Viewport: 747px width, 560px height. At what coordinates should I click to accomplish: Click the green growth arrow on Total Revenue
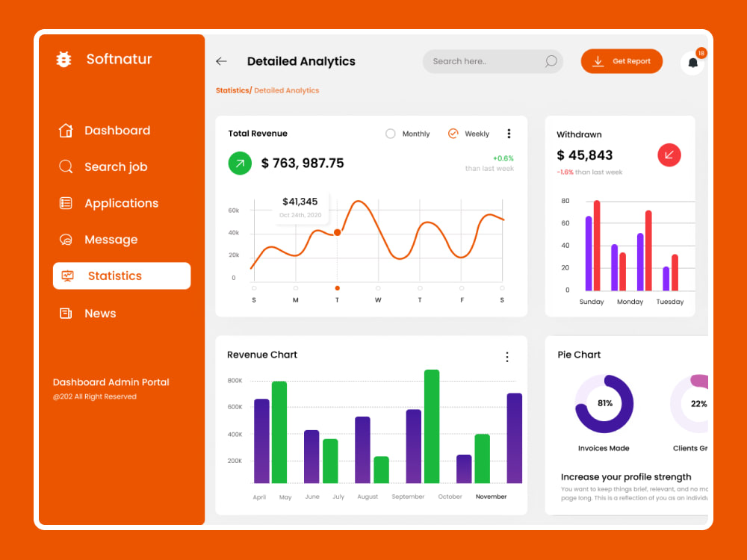pos(239,162)
